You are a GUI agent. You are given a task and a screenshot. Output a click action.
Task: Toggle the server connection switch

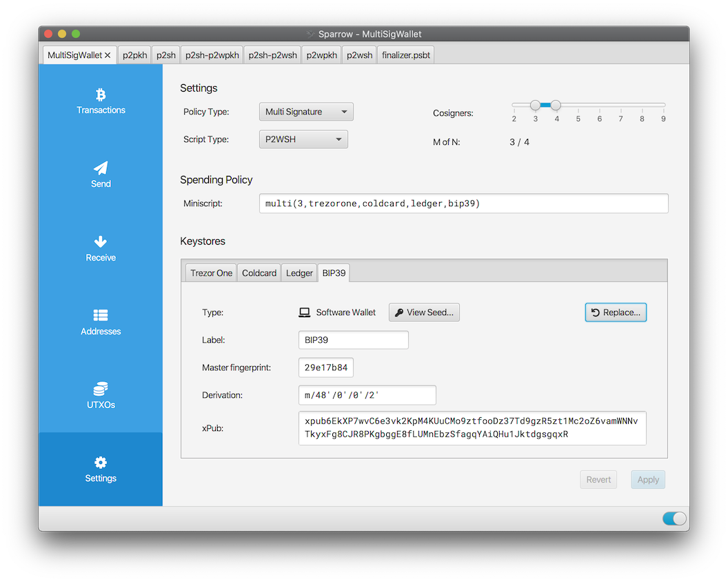(674, 519)
